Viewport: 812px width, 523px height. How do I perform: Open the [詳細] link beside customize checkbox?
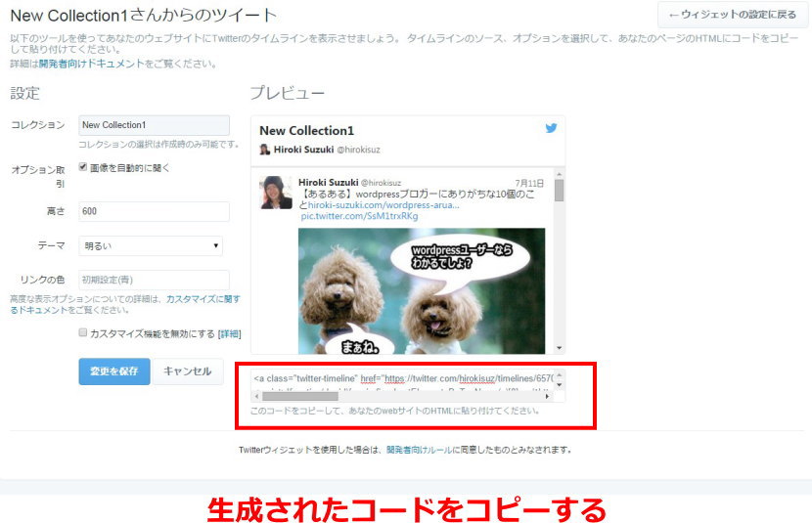click(x=229, y=334)
